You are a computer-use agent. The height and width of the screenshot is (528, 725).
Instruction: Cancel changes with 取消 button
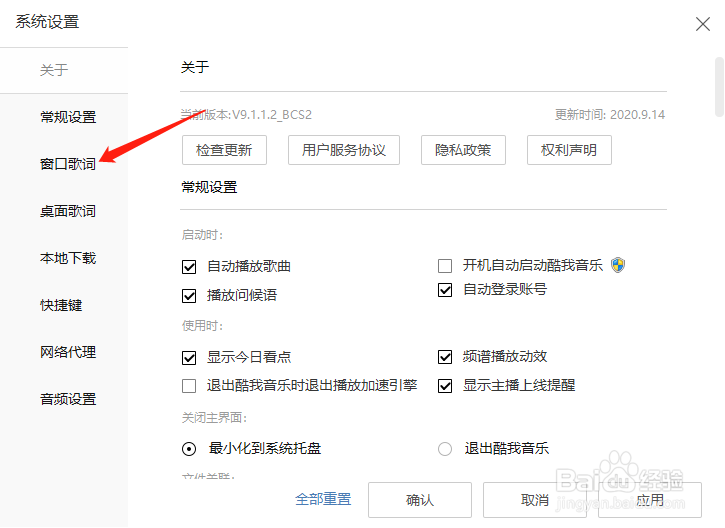click(535, 500)
